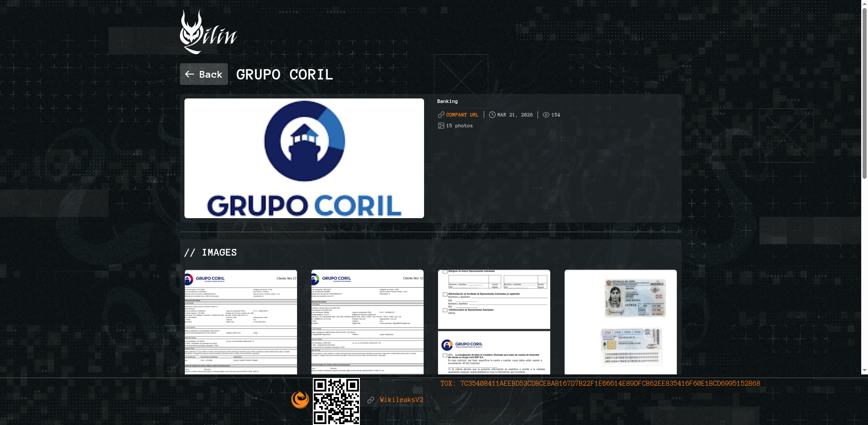The height and width of the screenshot is (425, 868).
Task: Open the WikileaksV2 link
Action: point(401,400)
